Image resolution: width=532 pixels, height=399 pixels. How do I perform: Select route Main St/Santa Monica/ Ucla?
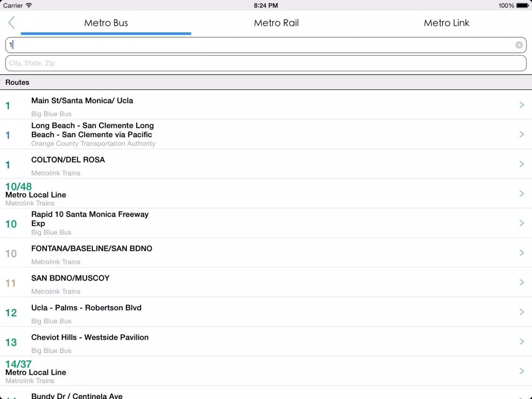click(x=82, y=101)
